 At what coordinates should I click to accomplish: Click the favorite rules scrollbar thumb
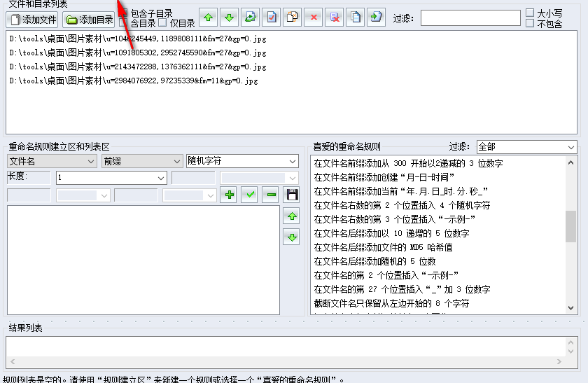(570, 227)
